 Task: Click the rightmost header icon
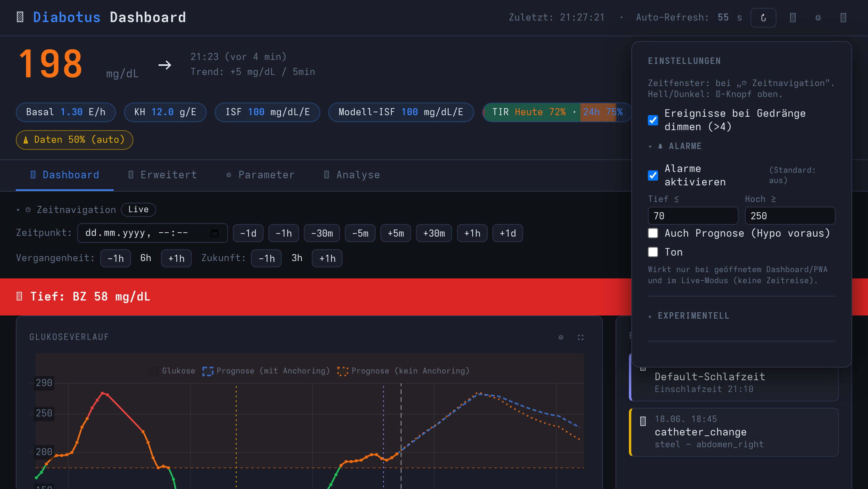[x=843, y=18]
